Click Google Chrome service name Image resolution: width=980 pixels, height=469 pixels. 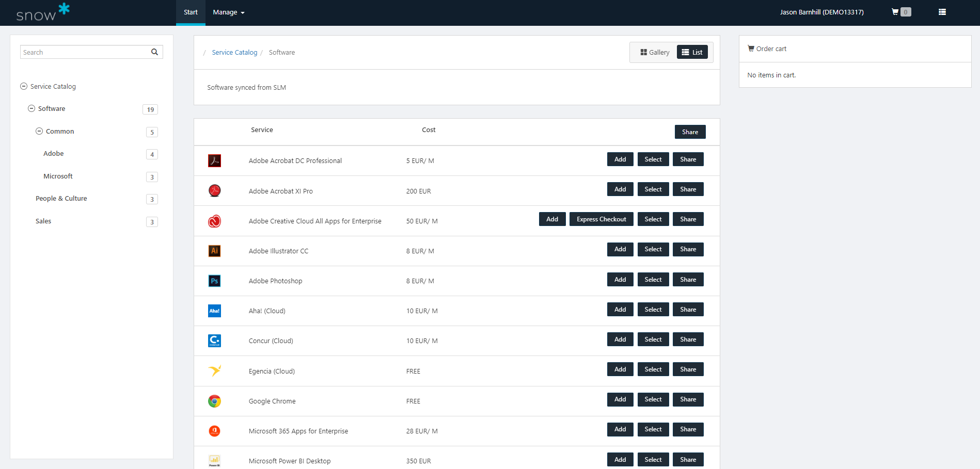click(x=272, y=401)
